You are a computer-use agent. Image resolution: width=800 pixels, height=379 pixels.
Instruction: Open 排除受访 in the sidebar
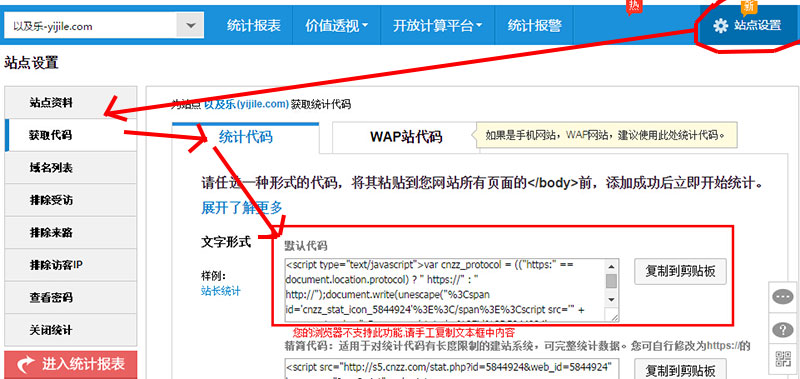click(x=71, y=200)
